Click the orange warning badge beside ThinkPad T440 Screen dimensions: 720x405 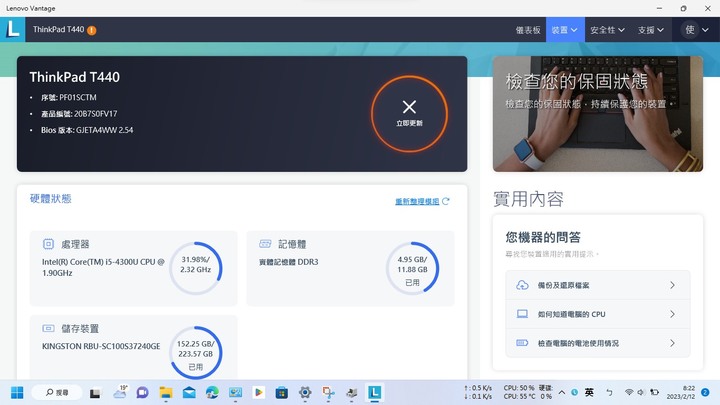[92, 30]
